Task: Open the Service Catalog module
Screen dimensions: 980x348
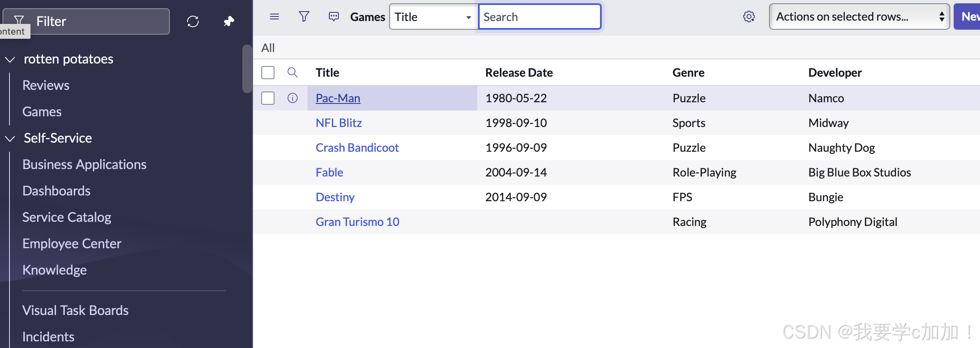Action: pos(67,217)
